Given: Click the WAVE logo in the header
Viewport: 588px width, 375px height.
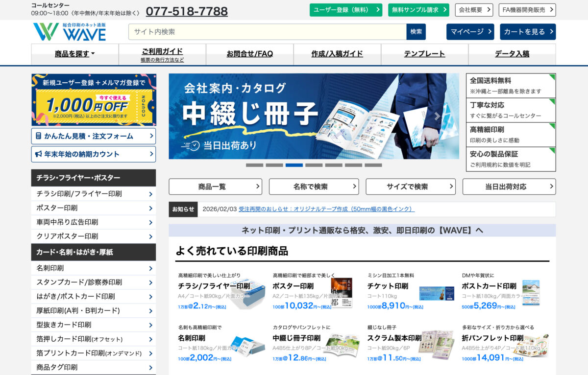Looking at the screenshot, I should pyautogui.click(x=70, y=32).
